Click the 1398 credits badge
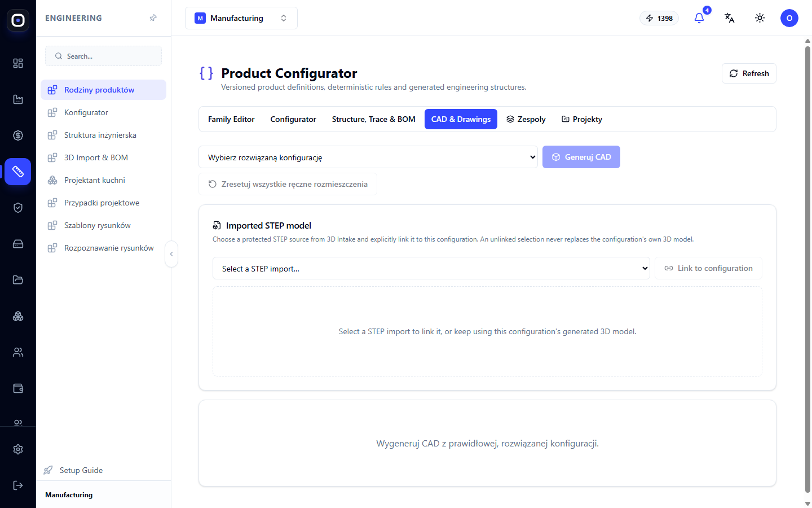 [x=659, y=18]
